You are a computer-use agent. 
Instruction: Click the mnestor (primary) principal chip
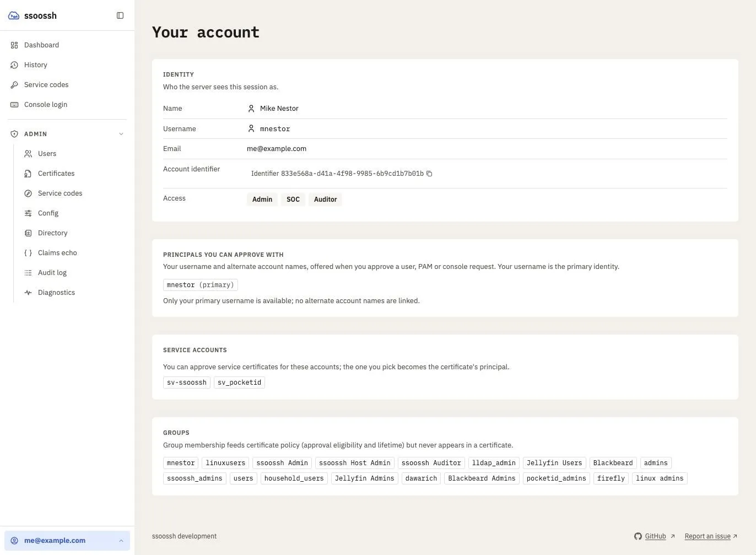click(201, 285)
